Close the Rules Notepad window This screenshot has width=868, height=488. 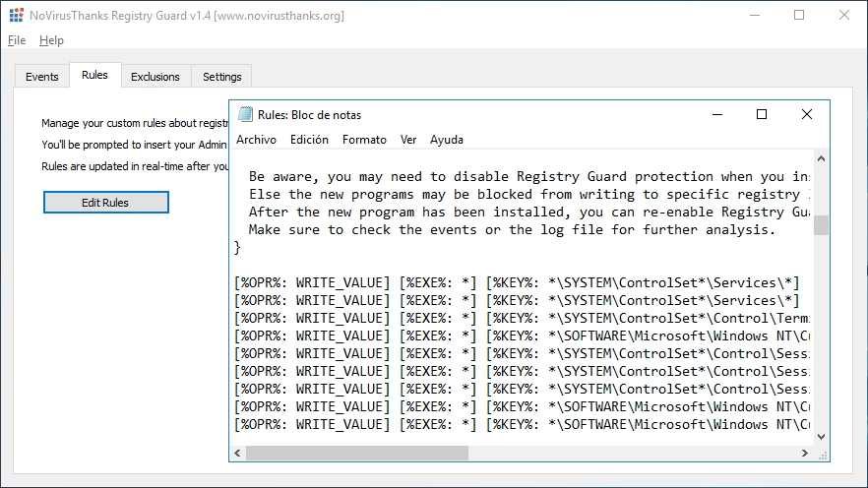tap(807, 114)
